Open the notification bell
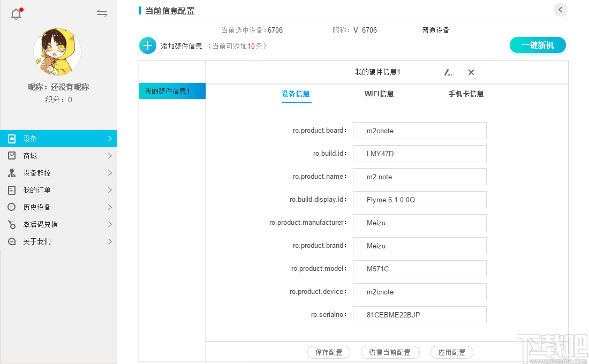The height and width of the screenshot is (364, 589). [x=16, y=14]
